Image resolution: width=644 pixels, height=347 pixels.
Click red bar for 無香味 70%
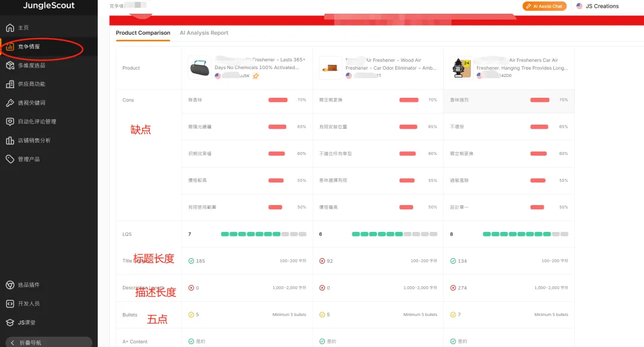[x=278, y=100]
